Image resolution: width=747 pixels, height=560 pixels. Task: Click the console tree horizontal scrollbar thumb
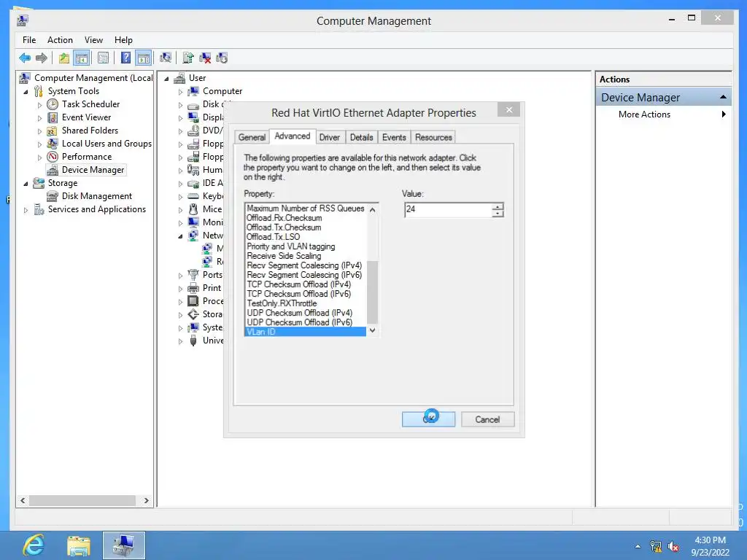point(83,500)
